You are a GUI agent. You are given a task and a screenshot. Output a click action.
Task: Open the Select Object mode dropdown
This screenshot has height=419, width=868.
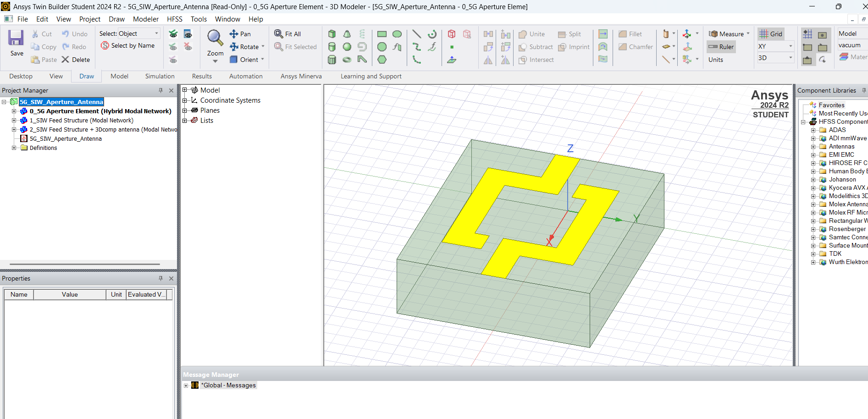[x=156, y=33]
